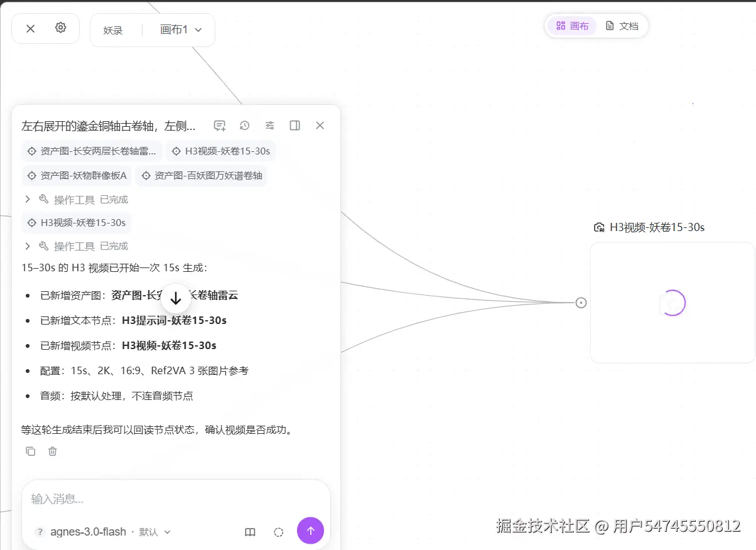Select the 资产图-长安两层长卷轴雷... reference chip
The height and width of the screenshot is (550, 756).
[x=92, y=151]
